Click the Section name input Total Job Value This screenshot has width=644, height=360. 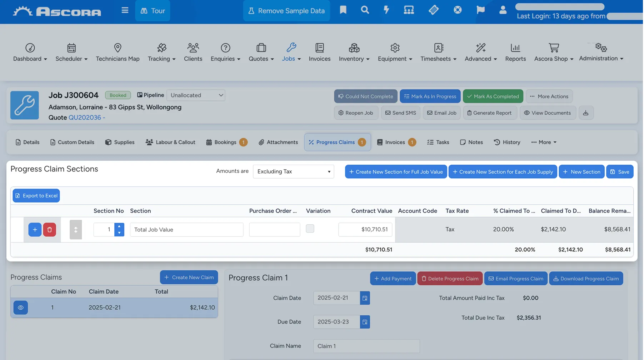(x=186, y=230)
